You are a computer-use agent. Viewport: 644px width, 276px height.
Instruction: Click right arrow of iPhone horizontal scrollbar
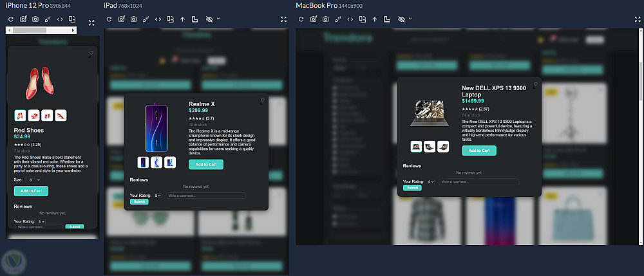point(73,30)
